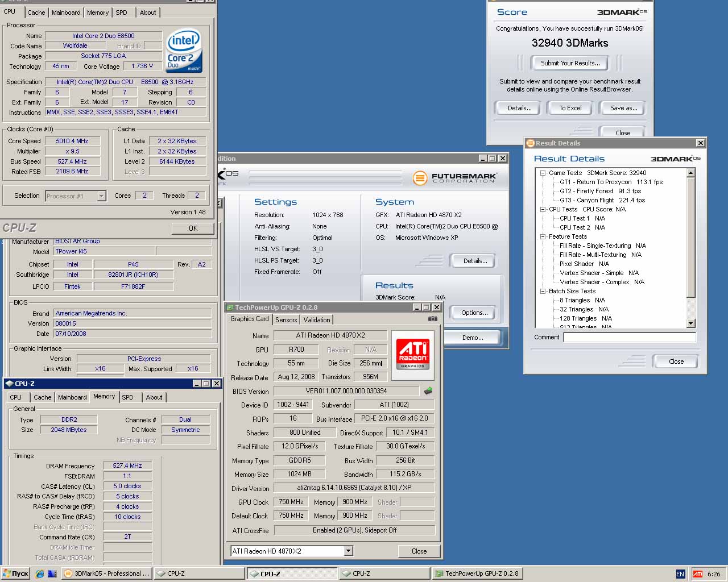This screenshot has width=728, height=582.
Task: Click the Core Speed value 5010.4 MHz
Action: point(72,141)
